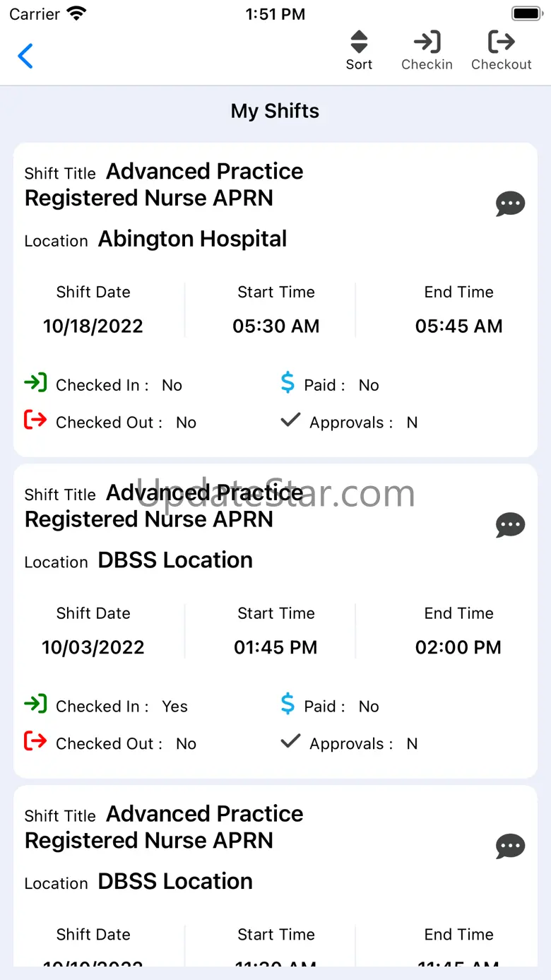Select shift date 10/18/2022
The width and height of the screenshot is (551, 980).
[x=93, y=326]
